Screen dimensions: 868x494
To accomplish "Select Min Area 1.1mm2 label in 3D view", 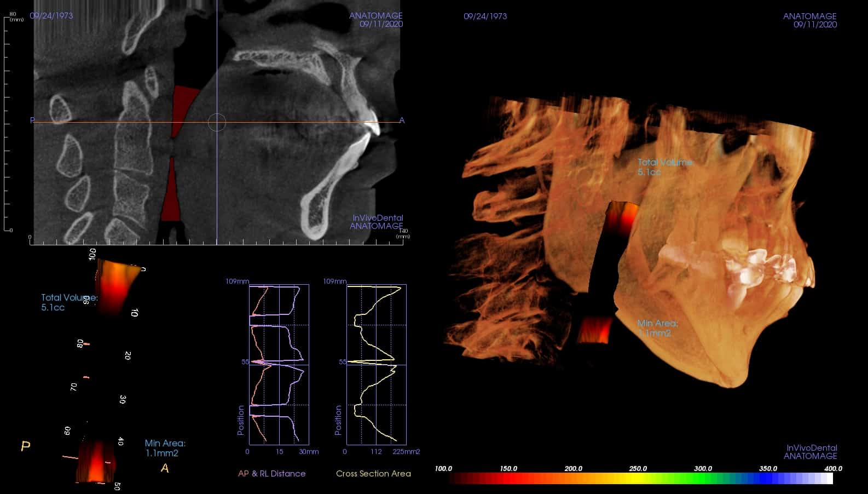I will point(657,328).
